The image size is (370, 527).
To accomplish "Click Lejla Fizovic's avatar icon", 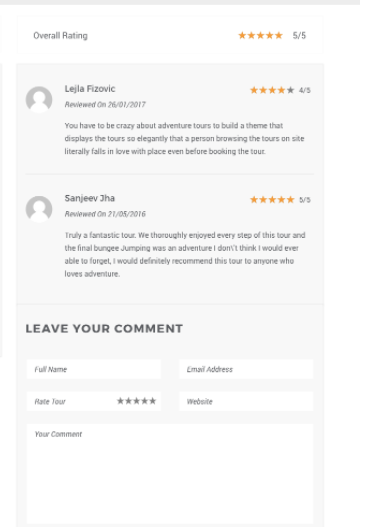I will point(39,99).
